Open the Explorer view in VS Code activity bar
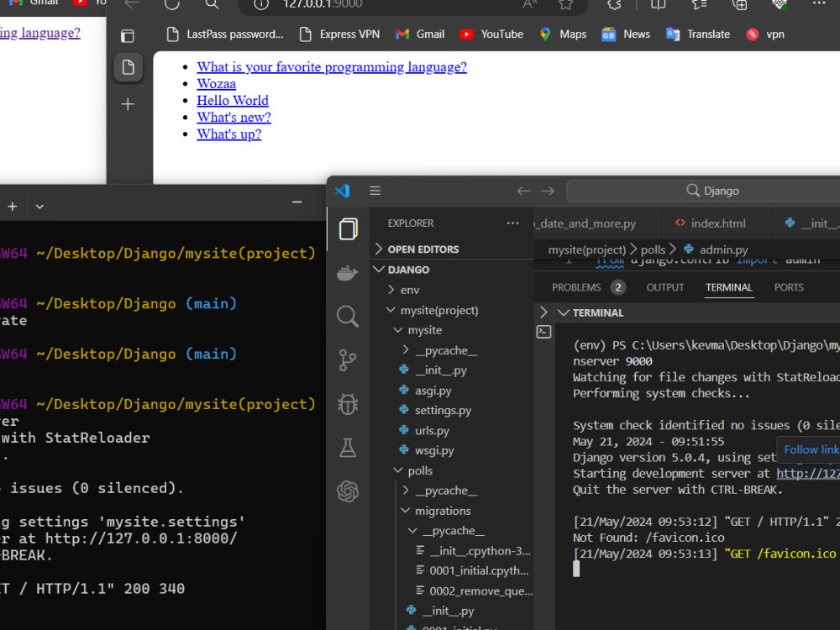840x630 pixels. click(349, 229)
